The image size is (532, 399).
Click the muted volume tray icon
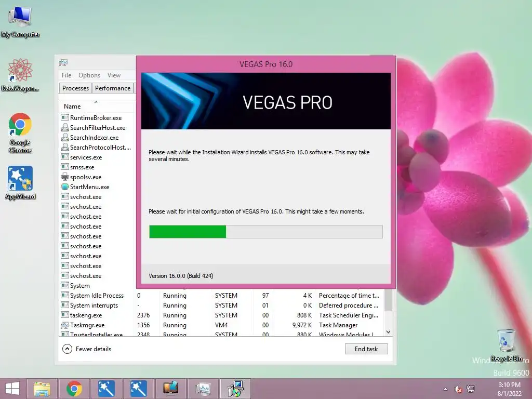(458, 389)
